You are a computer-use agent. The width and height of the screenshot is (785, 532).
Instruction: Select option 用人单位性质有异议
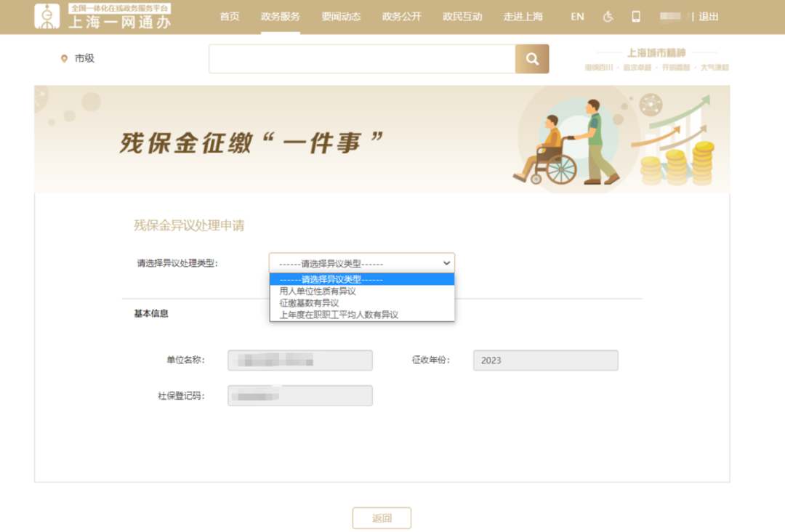point(362,291)
